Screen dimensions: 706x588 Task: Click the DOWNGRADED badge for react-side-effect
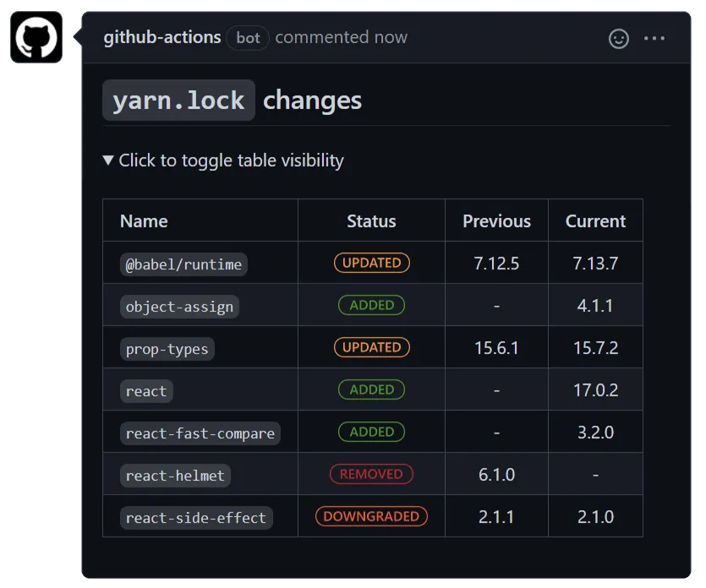click(371, 516)
